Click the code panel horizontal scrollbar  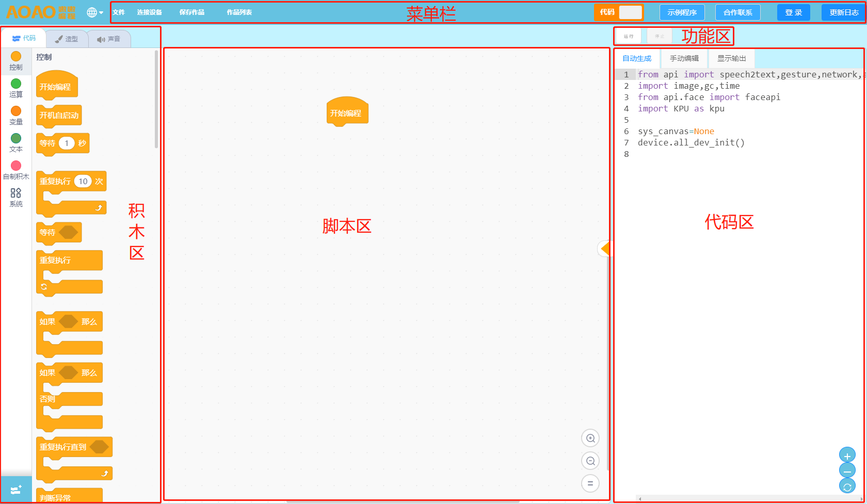[750, 498]
